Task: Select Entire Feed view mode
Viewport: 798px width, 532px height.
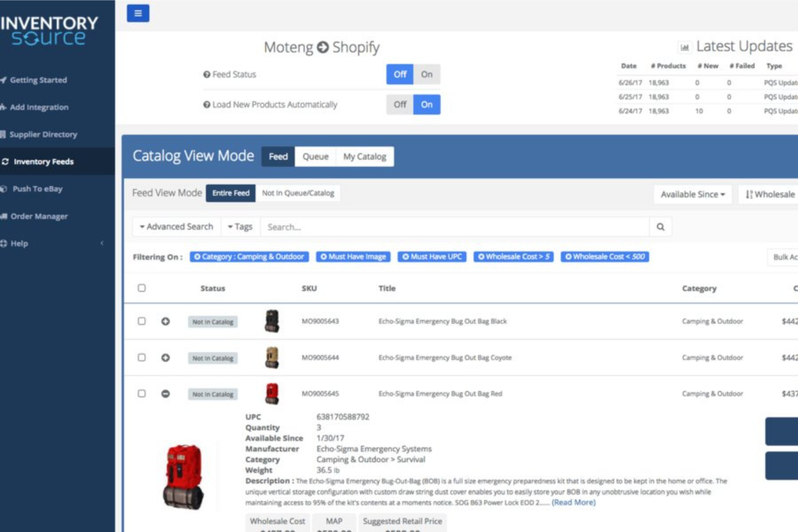Action: [x=231, y=193]
